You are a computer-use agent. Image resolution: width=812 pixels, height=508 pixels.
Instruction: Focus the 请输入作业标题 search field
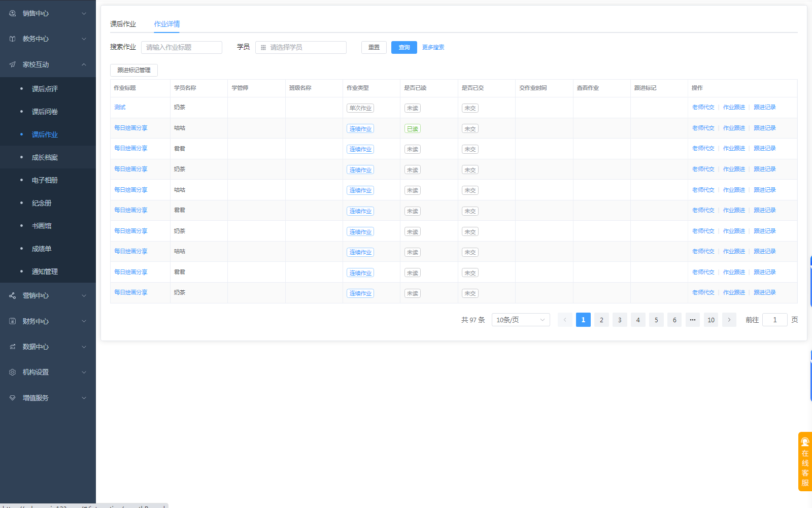click(182, 47)
